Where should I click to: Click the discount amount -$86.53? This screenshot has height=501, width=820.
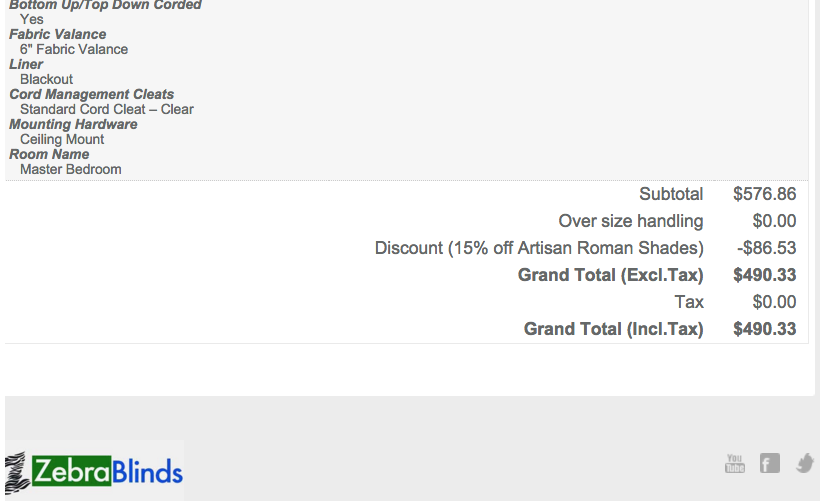(x=768, y=248)
